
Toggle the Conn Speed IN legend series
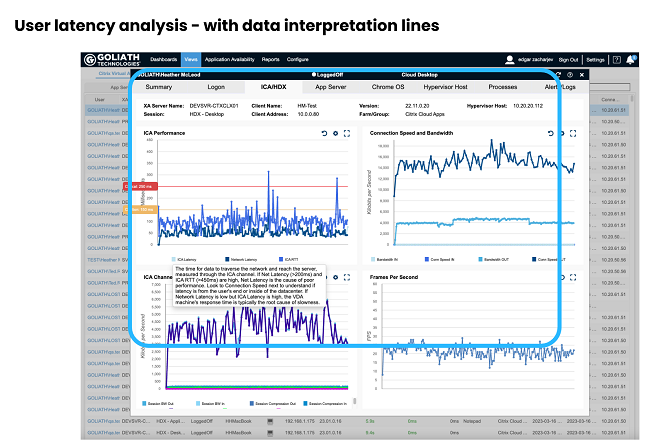click(x=440, y=260)
